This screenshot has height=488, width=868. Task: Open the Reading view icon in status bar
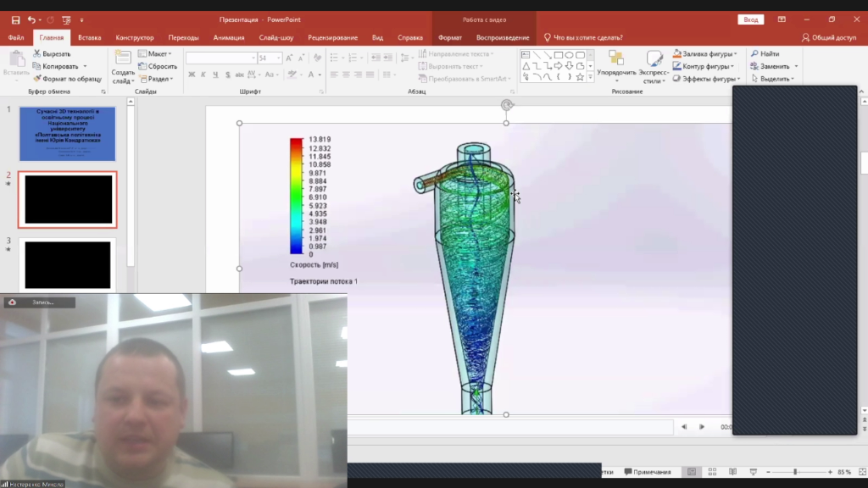(732, 472)
